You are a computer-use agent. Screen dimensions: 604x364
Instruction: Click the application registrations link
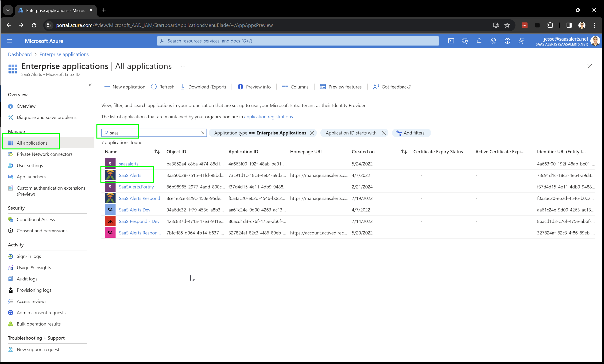(x=268, y=117)
